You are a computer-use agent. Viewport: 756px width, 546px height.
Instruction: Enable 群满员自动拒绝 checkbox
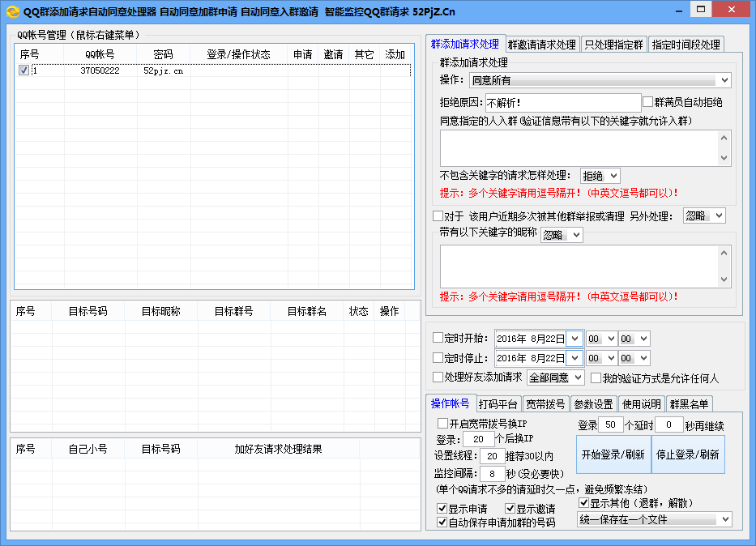[647, 102]
